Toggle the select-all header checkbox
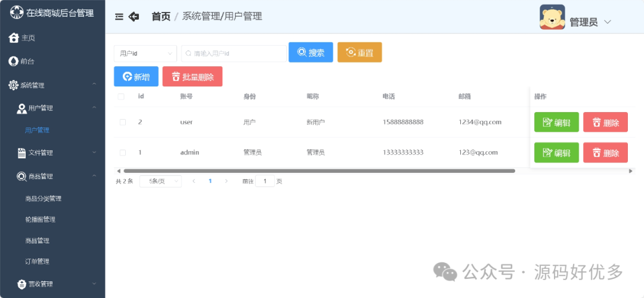Viewport: 644px width, 298px height. point(120,97)
